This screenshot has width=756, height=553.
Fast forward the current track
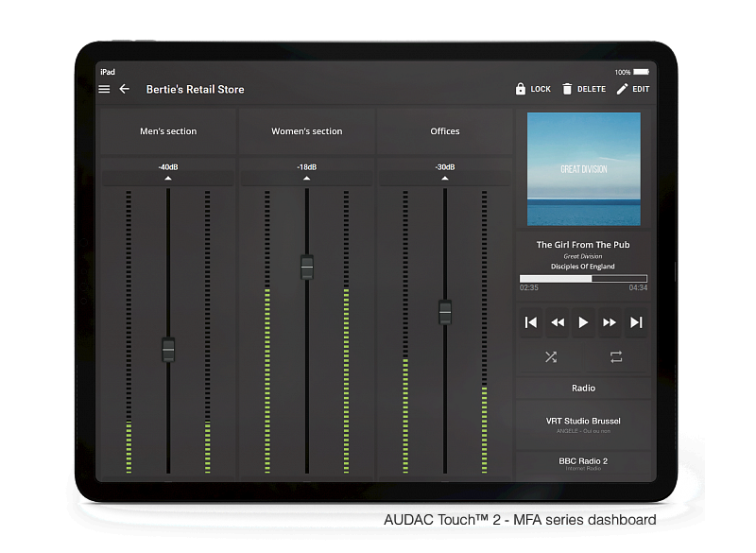610,322
